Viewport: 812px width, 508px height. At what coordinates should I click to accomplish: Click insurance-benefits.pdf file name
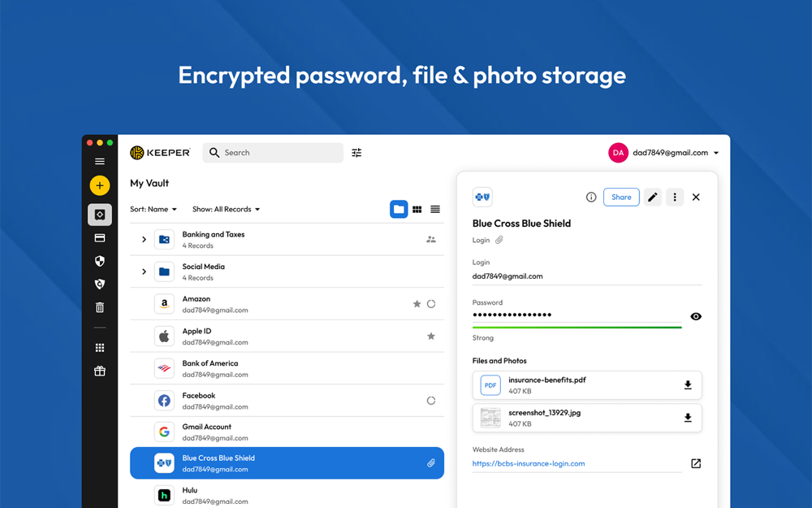[546, 380]
